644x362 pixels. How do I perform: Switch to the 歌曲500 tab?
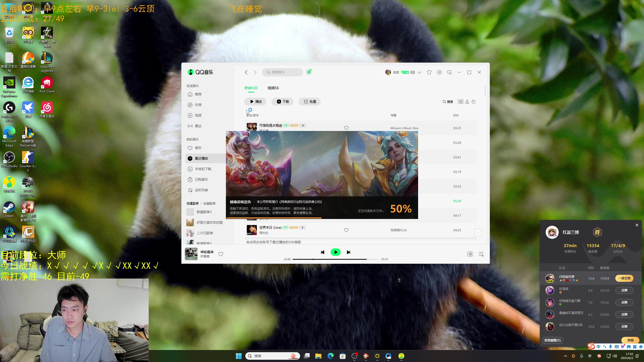click(251, 88)
